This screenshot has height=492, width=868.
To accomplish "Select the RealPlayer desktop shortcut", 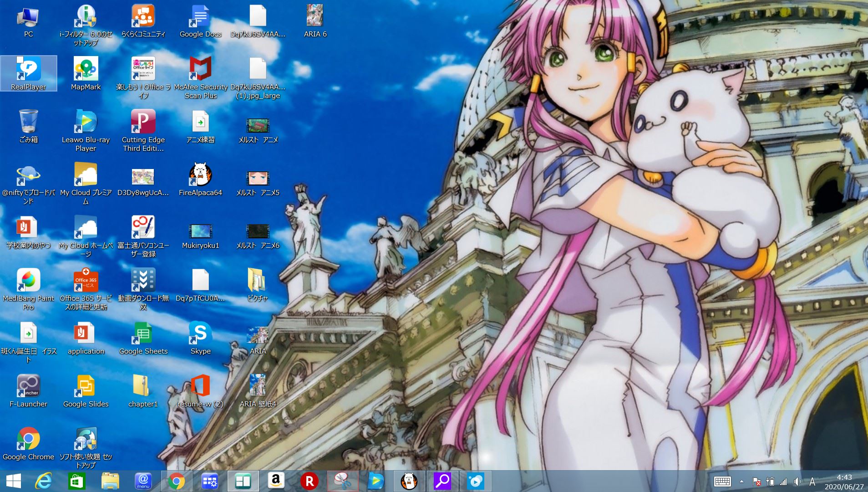I will tap(28, 73).
